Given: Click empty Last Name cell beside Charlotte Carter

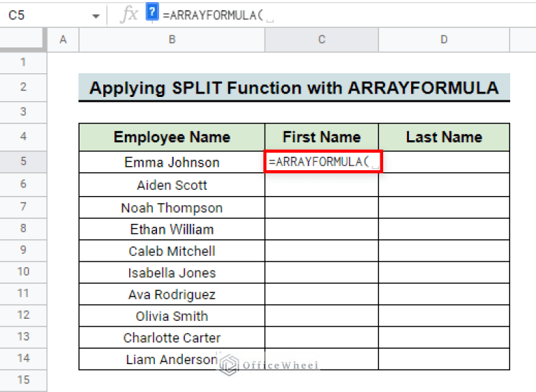Looking at the screenshot, I should point(444,338).
